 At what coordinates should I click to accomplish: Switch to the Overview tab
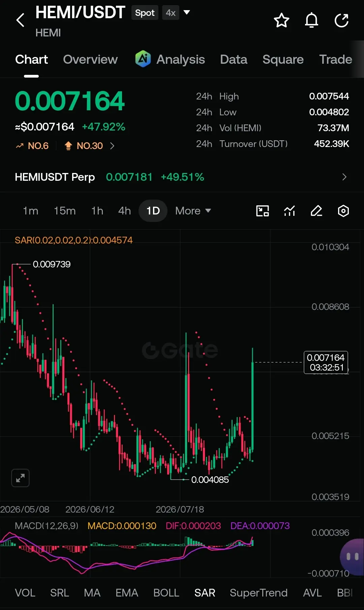pyautogui.click(x=90, y=59)
